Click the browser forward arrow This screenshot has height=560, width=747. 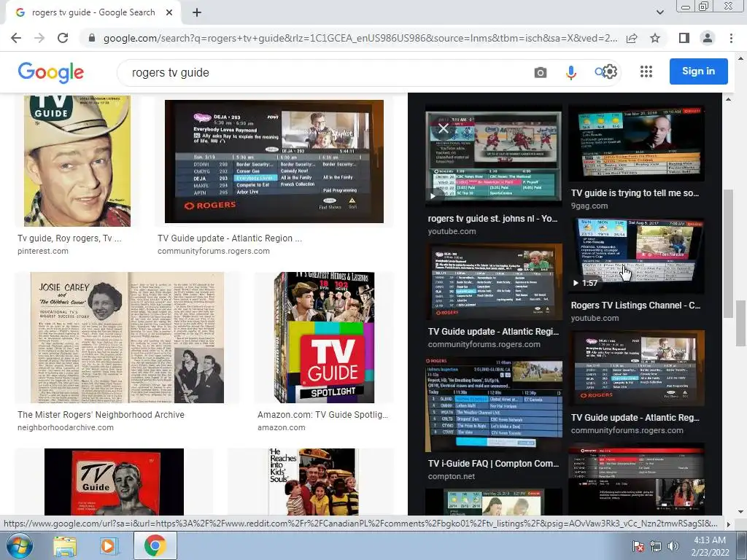point(39,38)
